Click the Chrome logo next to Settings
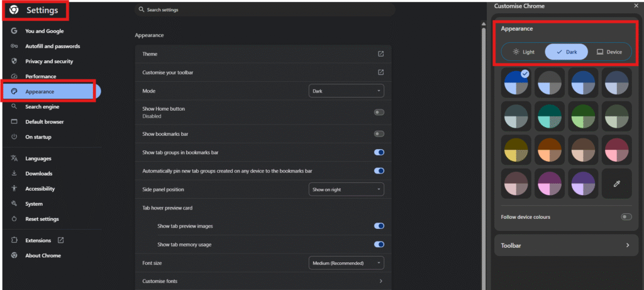This screenshot has height=290, width=644. [x=14, y=10]
